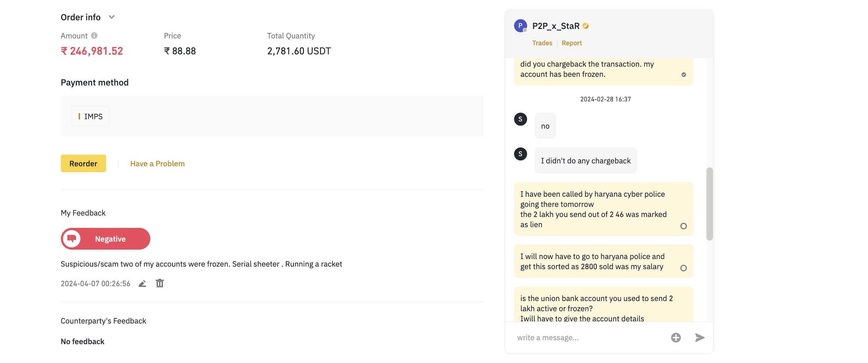Click the "I didn't do any chargeback" message
The image size is (868, 363).
click(585, 161)
